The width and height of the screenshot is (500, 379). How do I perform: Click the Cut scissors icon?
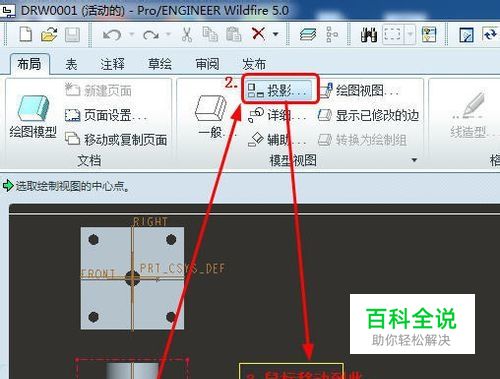point(187,34)
